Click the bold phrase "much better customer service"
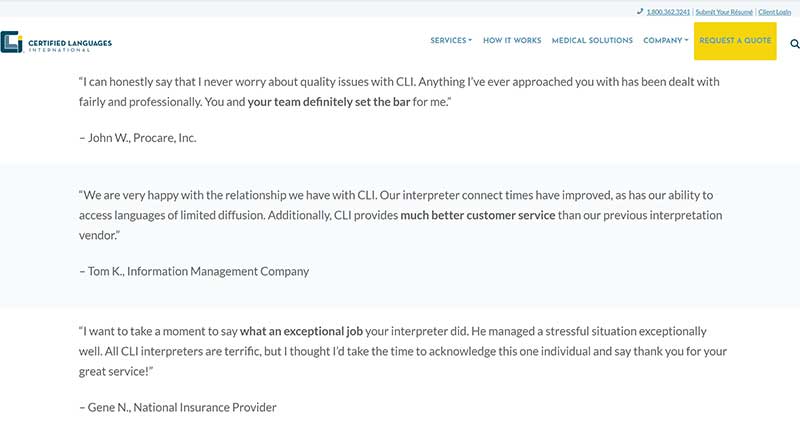This screenshot has height=431, width=800. 478,215
